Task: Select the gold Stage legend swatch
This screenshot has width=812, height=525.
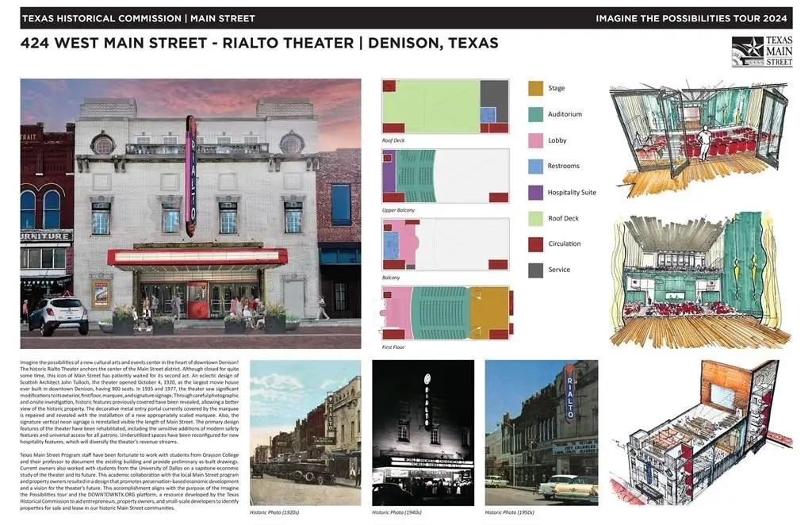Action: pos(536,89)
